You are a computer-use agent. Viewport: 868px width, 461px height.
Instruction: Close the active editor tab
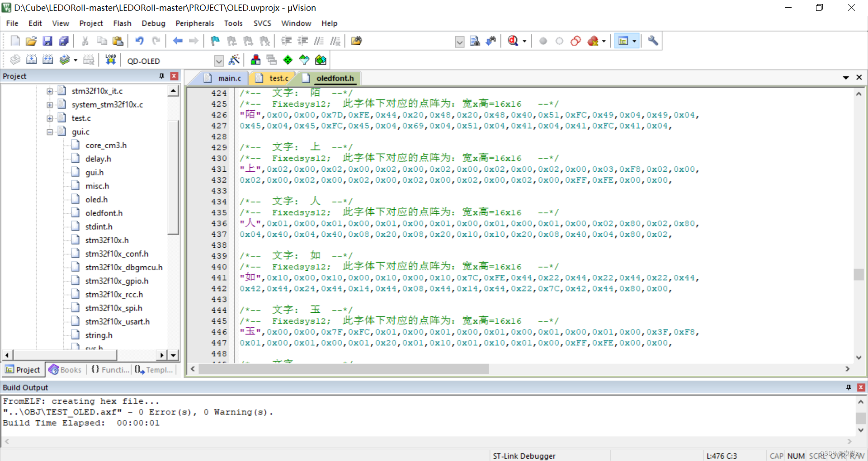[x=859, y=78]
